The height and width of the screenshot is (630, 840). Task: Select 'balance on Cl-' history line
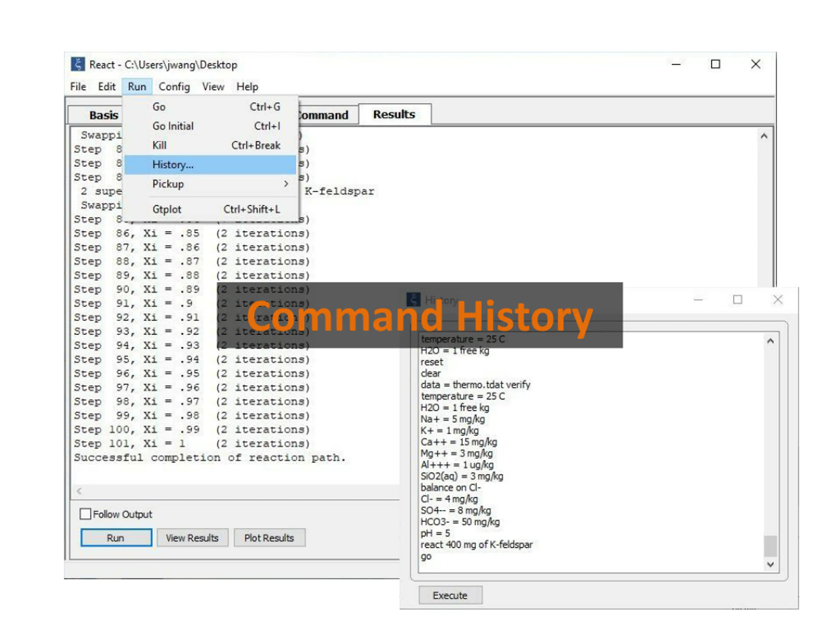451,487
